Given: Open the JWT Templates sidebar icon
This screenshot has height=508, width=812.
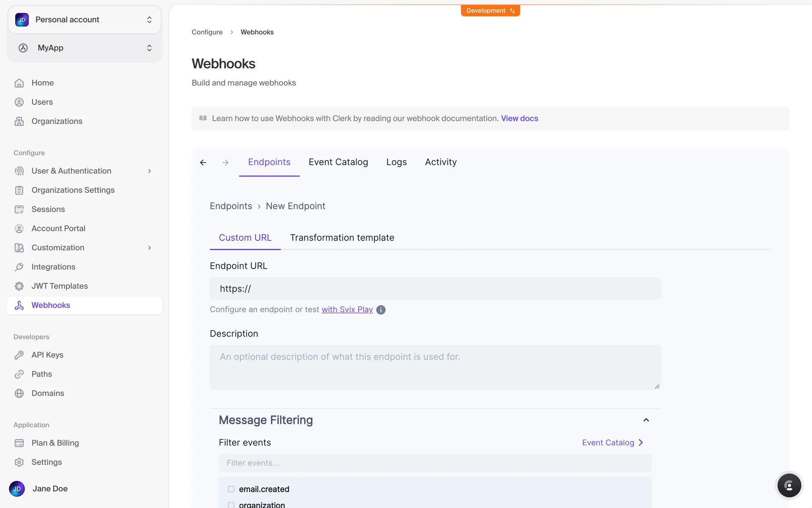Looking at the screenshot, I should pyautogui.click(x=19, y=286).
